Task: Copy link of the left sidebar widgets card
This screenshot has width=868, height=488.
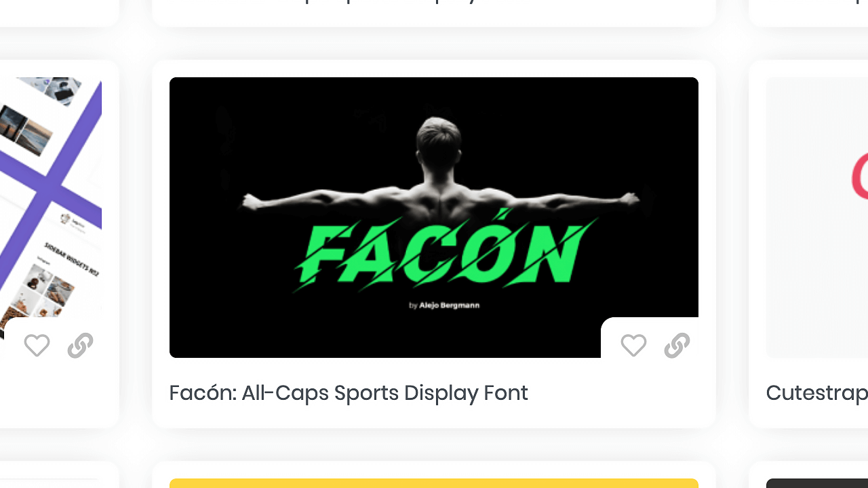Action: click(80, 346)
